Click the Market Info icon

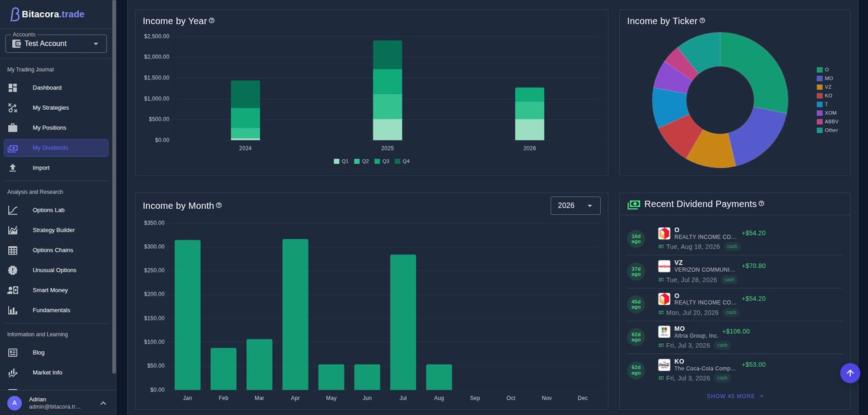click(13, 372)
